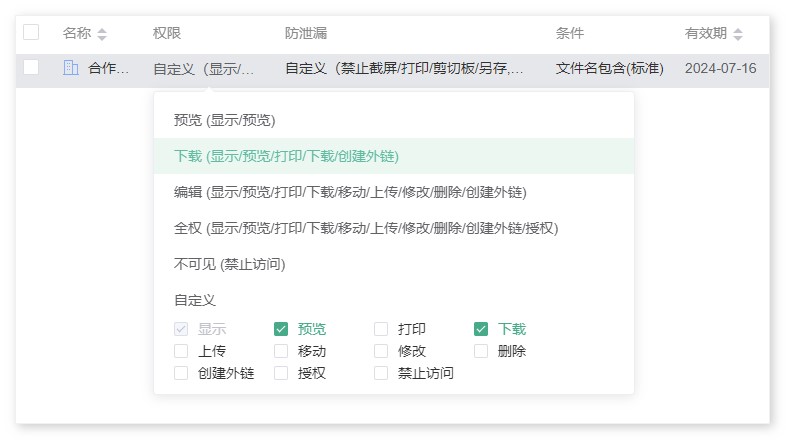This screenshot has width=786, height=440.
Task: Uncheck the 下载 custom permission
Action: click(481, 329)
